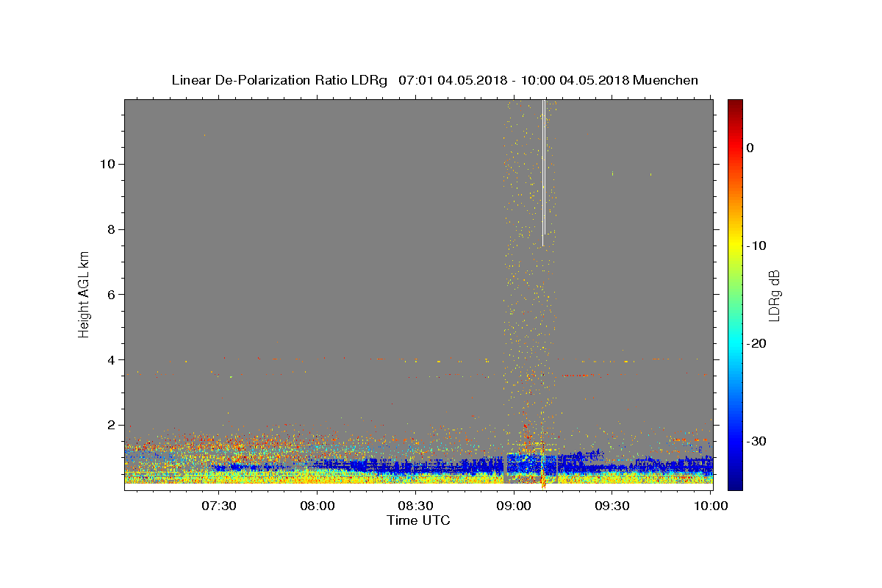Click the colorbar value '-30'
The width and height of the screenshot is (882, 588).
[x=758, y=441]
